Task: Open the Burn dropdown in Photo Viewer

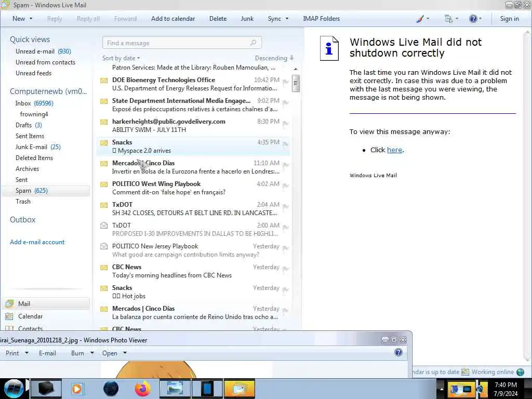Action: pos(92,353)
